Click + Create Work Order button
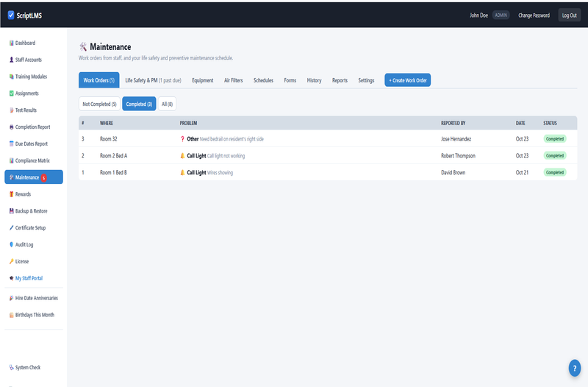The height and width of the screenshot is (387, 588). tap(408, 80)
